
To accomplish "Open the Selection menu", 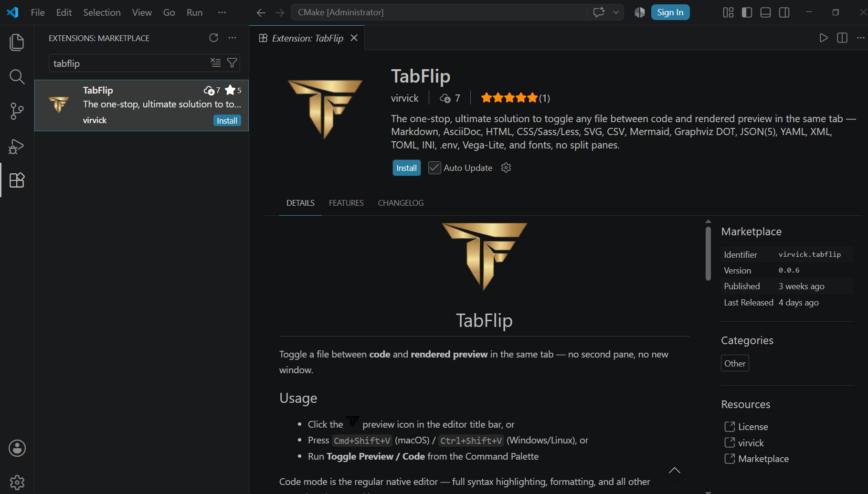I will click(102, 12).
